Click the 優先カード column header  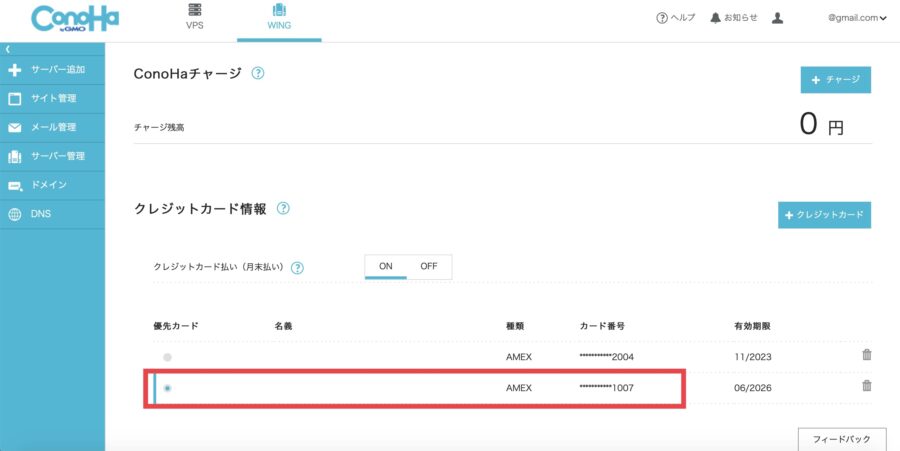pos(176,326)
